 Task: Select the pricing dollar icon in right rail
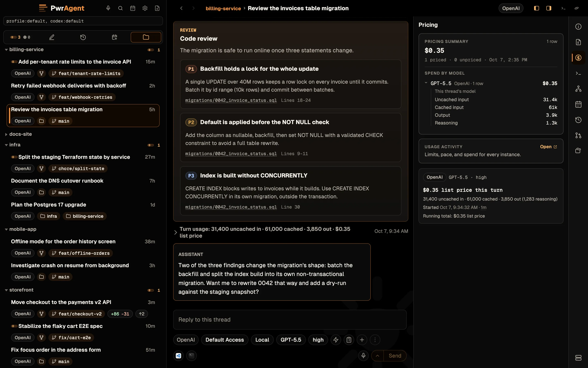[x=578, y=58]
